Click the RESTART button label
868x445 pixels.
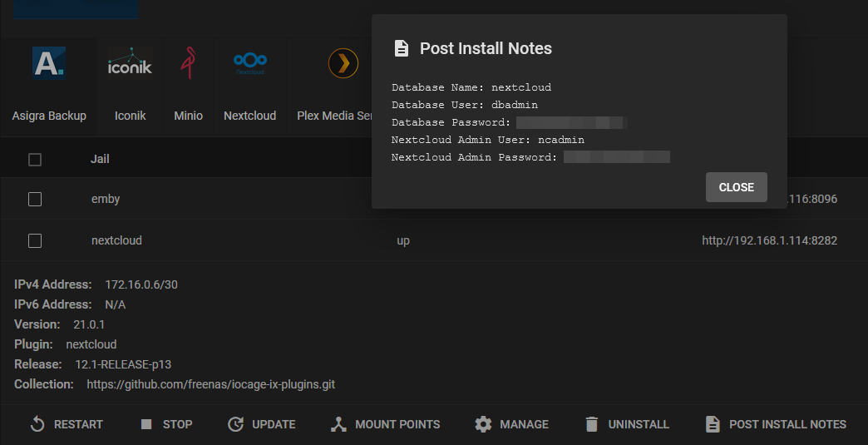pos(78,424)
